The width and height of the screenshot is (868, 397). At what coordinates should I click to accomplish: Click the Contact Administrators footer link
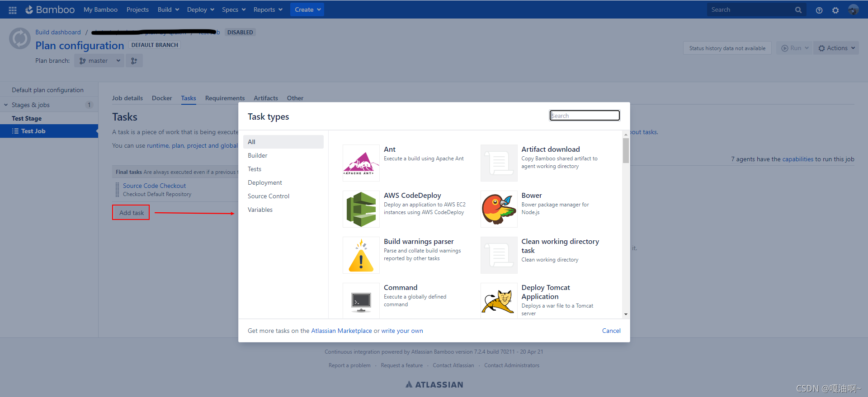512,365
